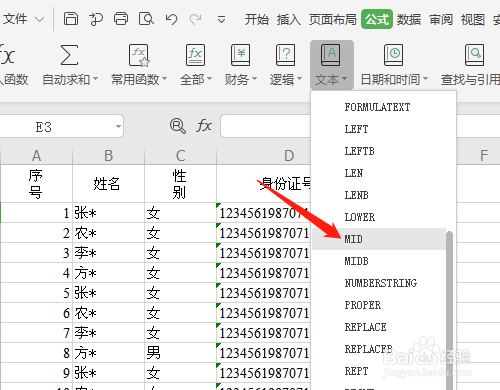Viewport: 500px width, 390px height.
Task: Click the 全部 functions icon
Action: (195, 55)
